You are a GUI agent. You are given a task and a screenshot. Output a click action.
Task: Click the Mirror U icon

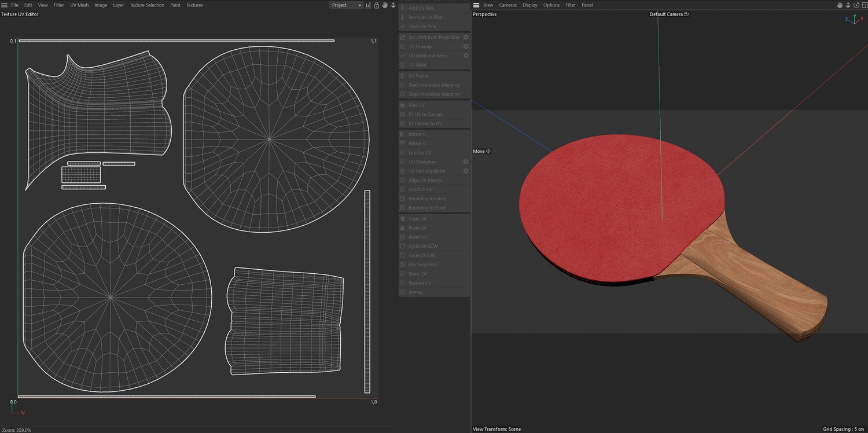coord(403,134)
